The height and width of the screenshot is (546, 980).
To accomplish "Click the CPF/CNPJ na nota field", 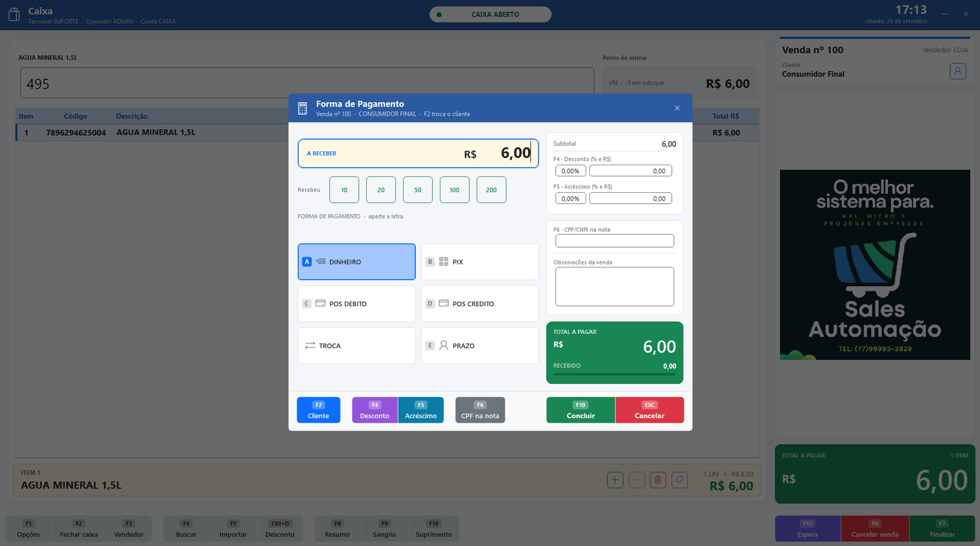I will [x=614, y=241].
